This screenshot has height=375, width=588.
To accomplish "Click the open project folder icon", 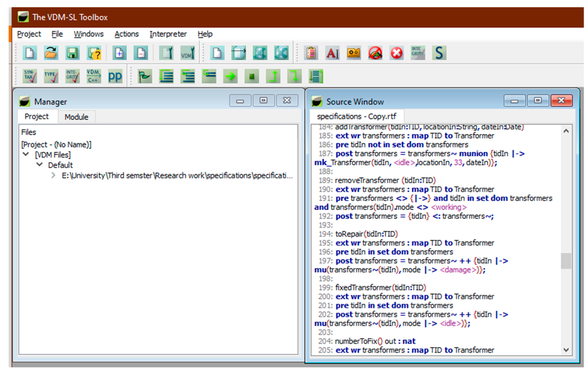I will [x=51, y=53].
